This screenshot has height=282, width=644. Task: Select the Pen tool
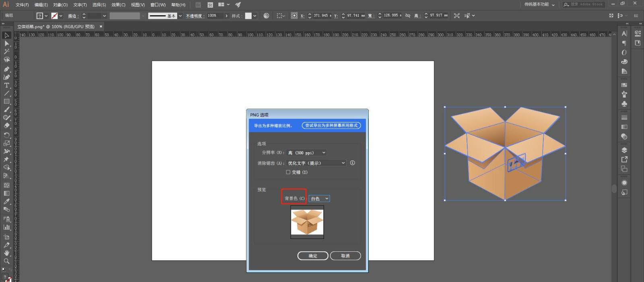pos(6,69)
